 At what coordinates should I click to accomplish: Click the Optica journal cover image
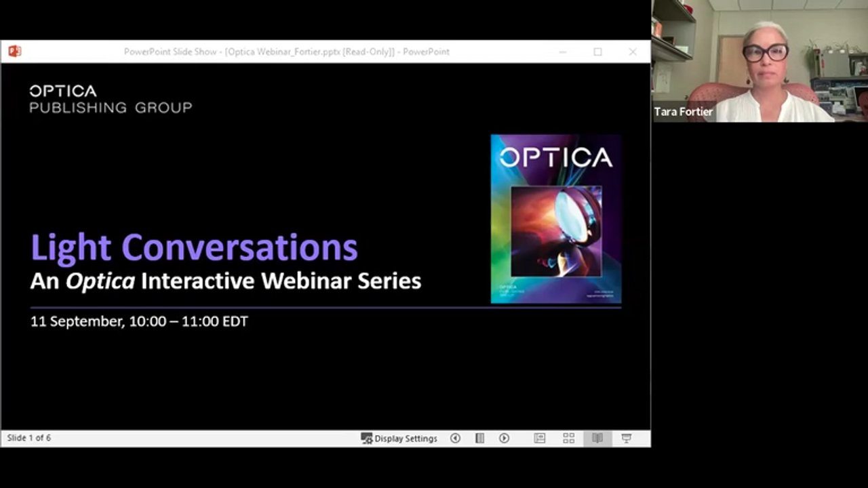(556, 219)
